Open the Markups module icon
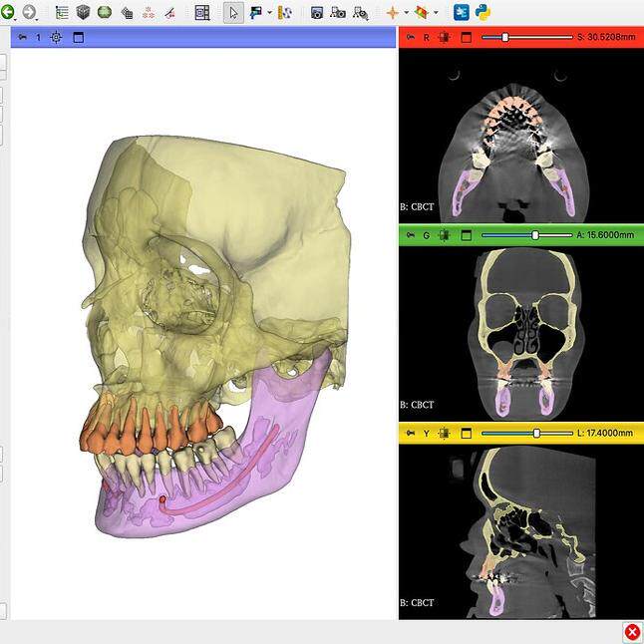 pyautogui.click(x=149, y=13)
